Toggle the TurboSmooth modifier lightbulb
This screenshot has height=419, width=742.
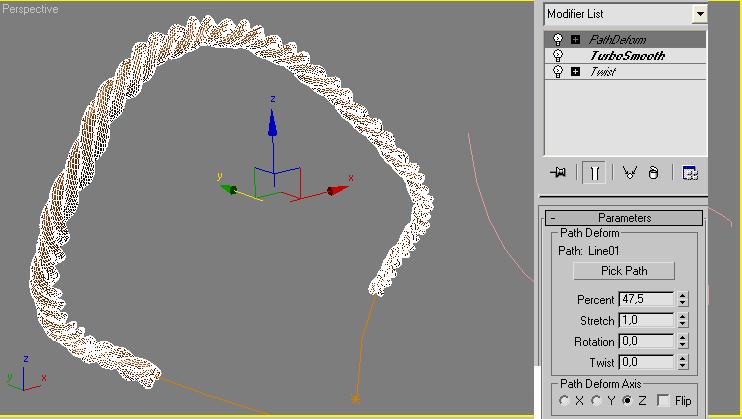tap(558, 56)
